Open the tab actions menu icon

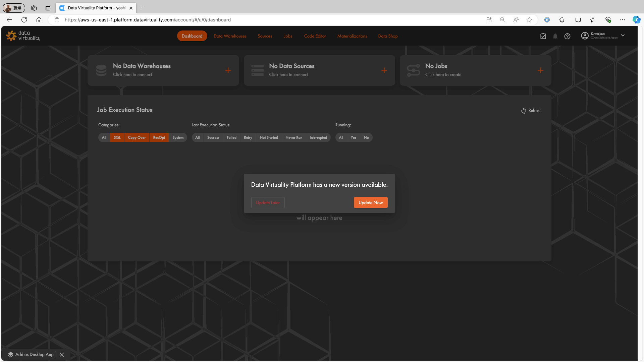(x=48, y=8)
